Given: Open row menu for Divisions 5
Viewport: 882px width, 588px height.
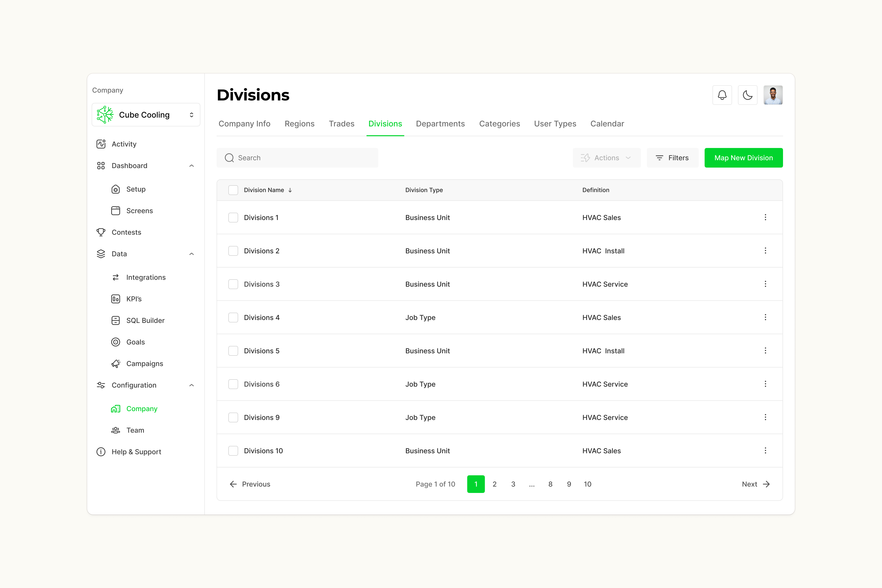Looking at the screenshot, I should [x=765, y=351].
